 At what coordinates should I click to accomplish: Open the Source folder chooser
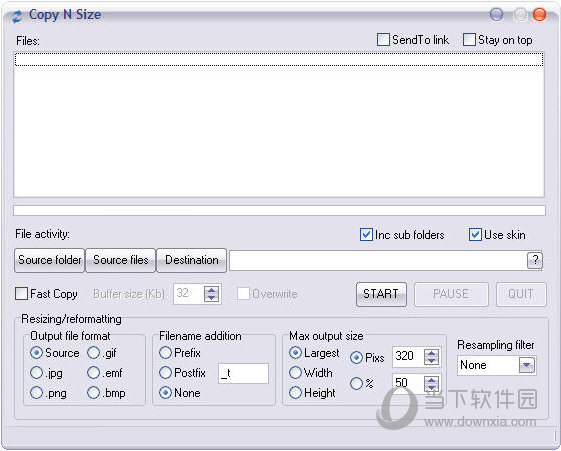point(49,260)
